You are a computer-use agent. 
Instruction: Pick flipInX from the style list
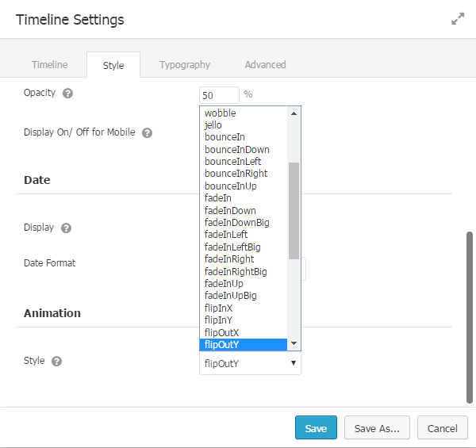point(218,308)
